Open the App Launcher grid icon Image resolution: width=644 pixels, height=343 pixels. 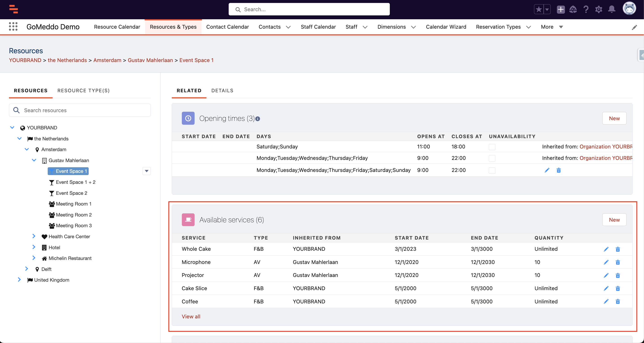tap(13, 26)
